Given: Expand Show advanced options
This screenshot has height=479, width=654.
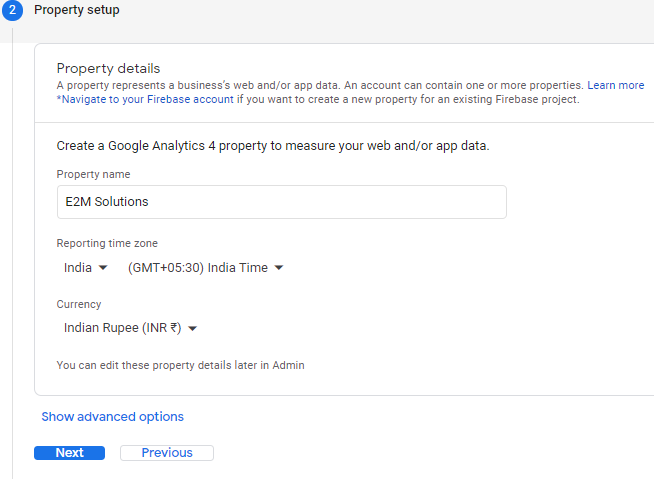Looking at the screenshot, I should click(x=112, y=417).
